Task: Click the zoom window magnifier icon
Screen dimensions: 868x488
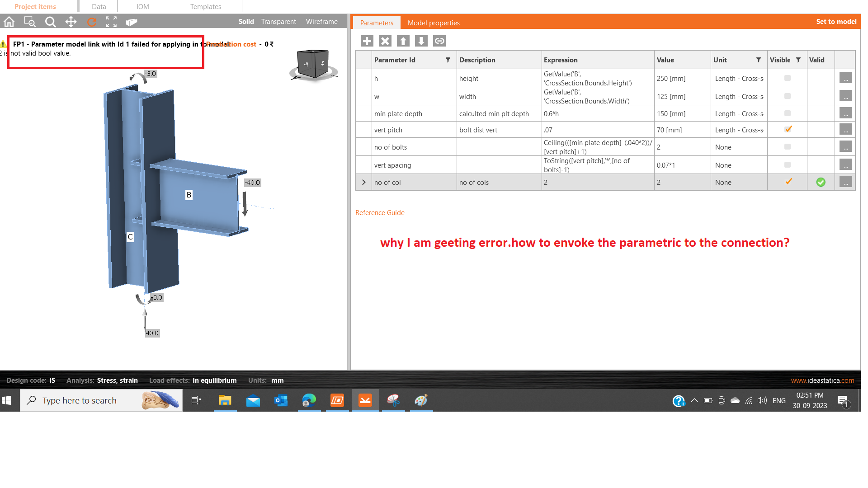Action: point(30,22)
